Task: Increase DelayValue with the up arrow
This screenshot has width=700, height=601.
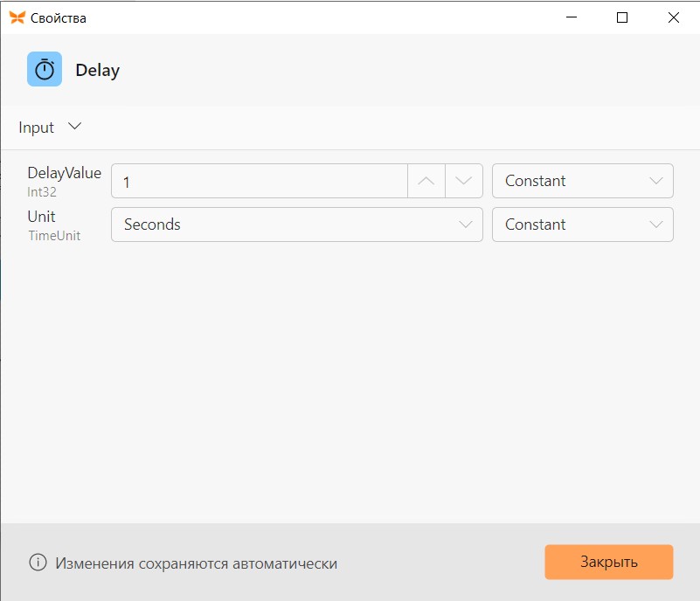Action: point(426,181)
